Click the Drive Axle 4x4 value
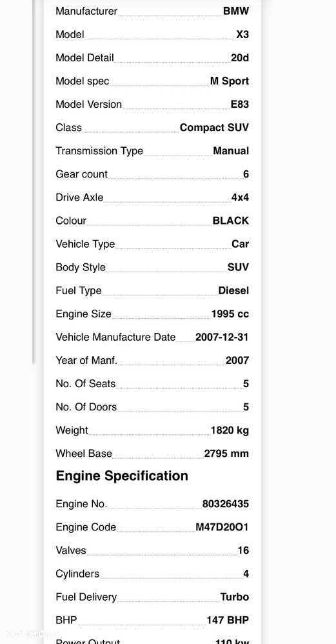Viewport: 336px width, 644px height. tap(240, 197)
